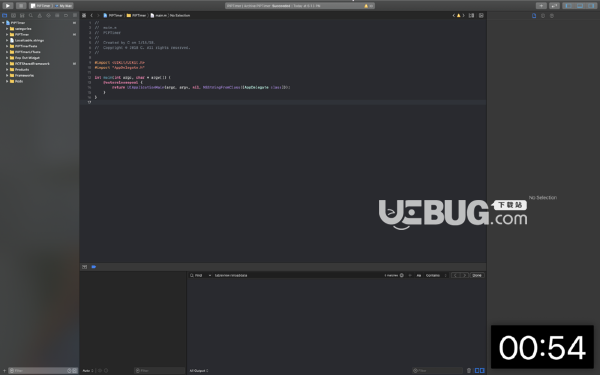Click the console output filter field

[437, 370]
